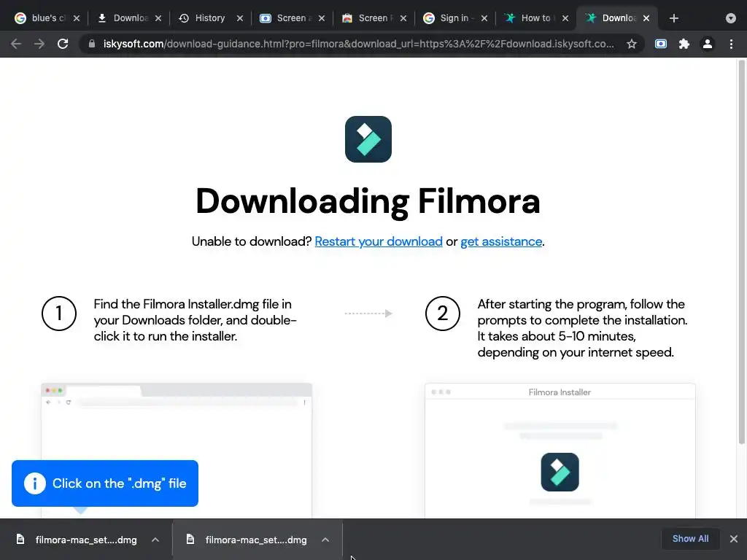Open first filmora-mac_set dmg download
This screenshot has width=747, height=560.
[86, 540]
